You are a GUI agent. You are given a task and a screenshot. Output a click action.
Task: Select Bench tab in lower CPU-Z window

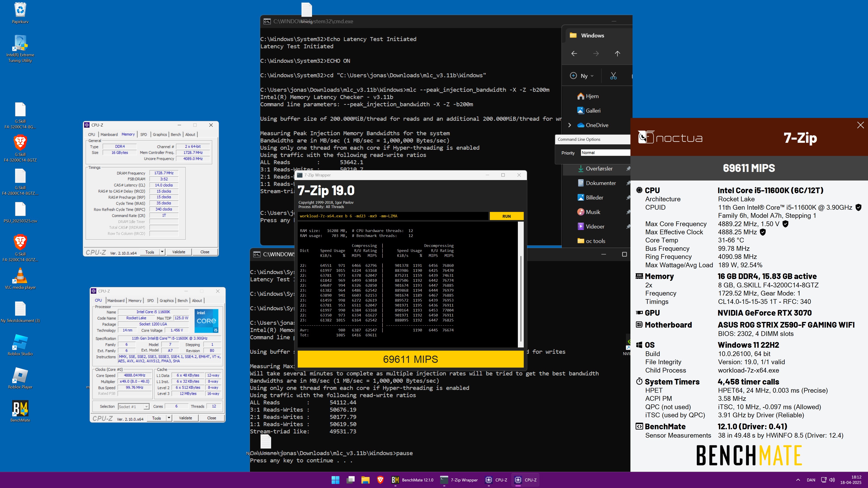click(183, 300)
